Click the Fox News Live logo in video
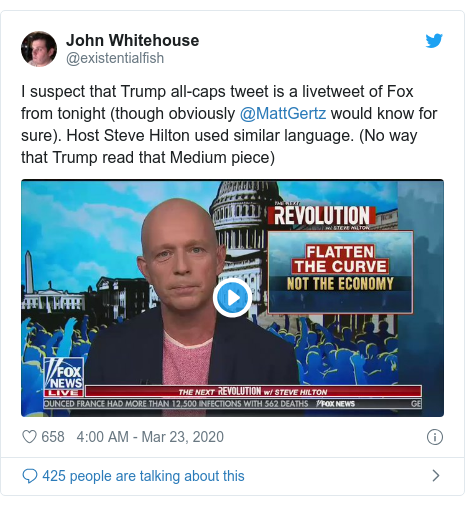Screen dimensions: 465x505 tap(63, 377)
